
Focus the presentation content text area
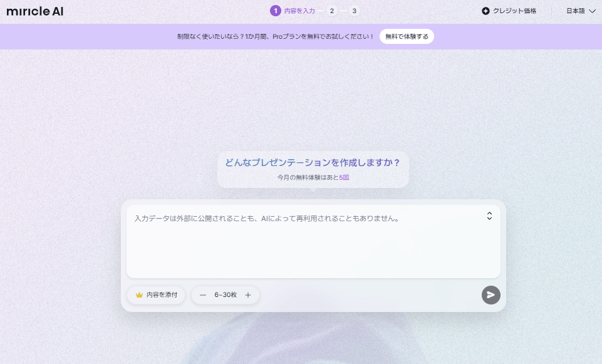click(x=313, y=241)
